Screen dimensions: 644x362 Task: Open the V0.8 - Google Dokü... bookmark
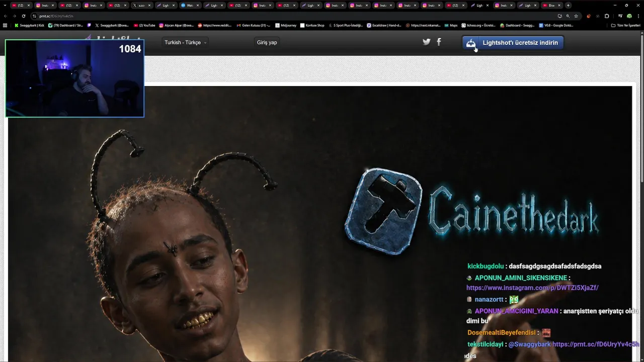(x=556, y=25)
